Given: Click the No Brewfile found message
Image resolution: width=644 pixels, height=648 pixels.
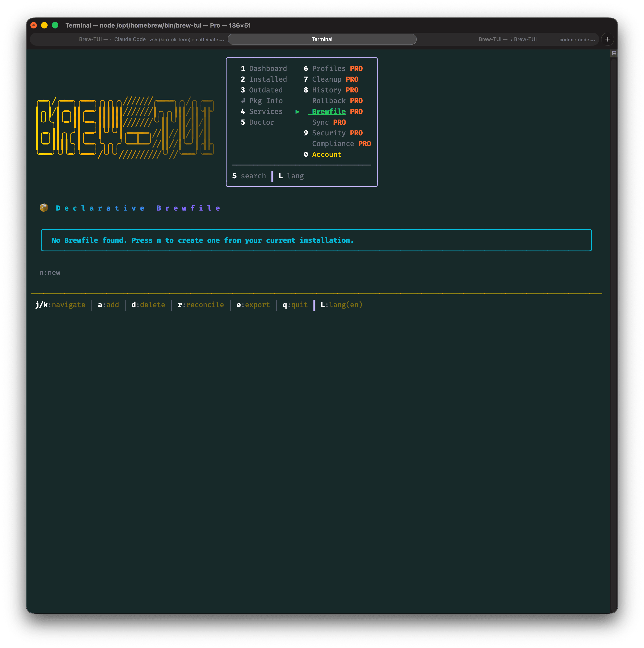Looking at the screenshot, I should [203, 240].
